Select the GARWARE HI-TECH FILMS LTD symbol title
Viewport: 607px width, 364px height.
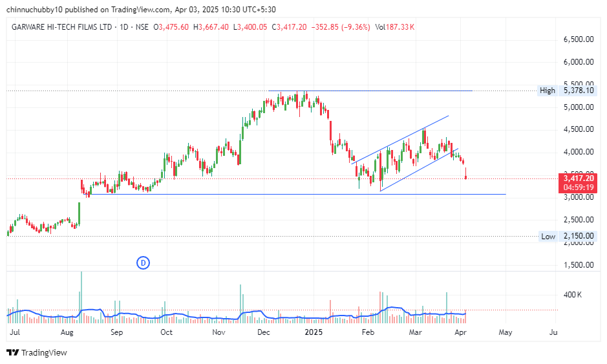[62, 27]
